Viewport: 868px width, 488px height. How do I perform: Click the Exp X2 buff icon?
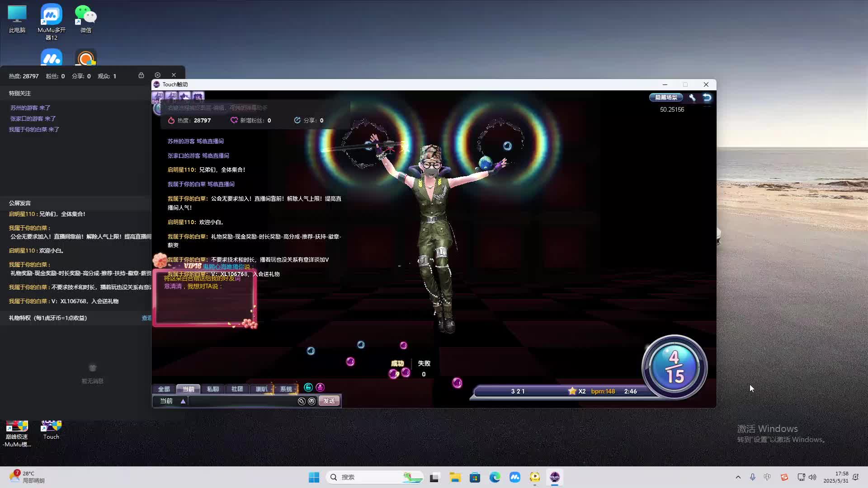[x=158, y=96]
